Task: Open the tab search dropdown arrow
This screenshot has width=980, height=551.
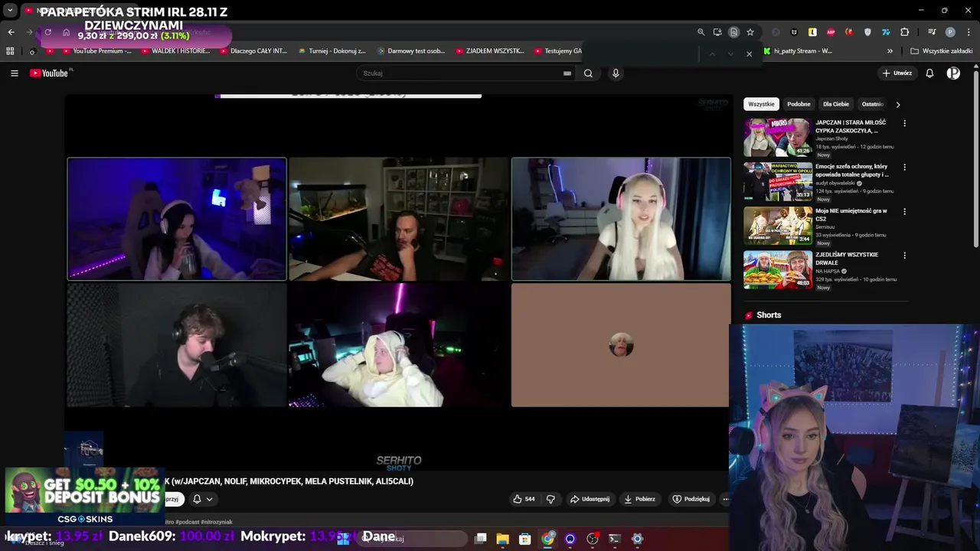Action: [10, 11]
